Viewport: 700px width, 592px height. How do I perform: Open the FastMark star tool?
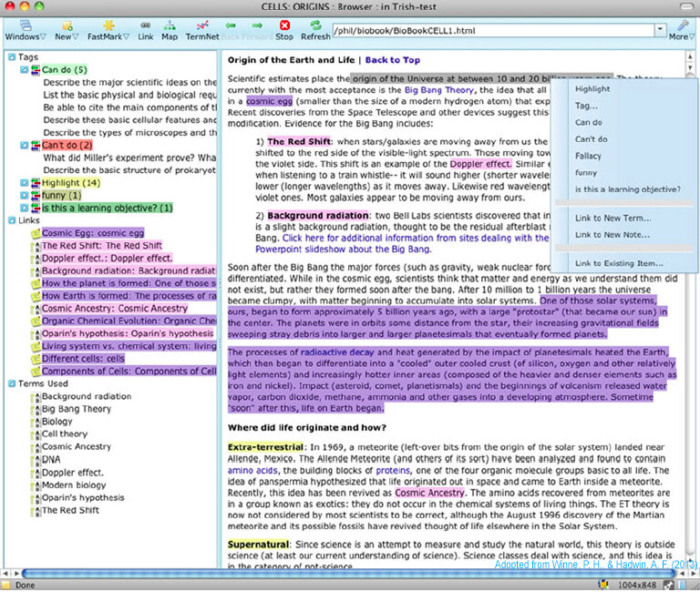pyautogui.click(x=108, y=30)
